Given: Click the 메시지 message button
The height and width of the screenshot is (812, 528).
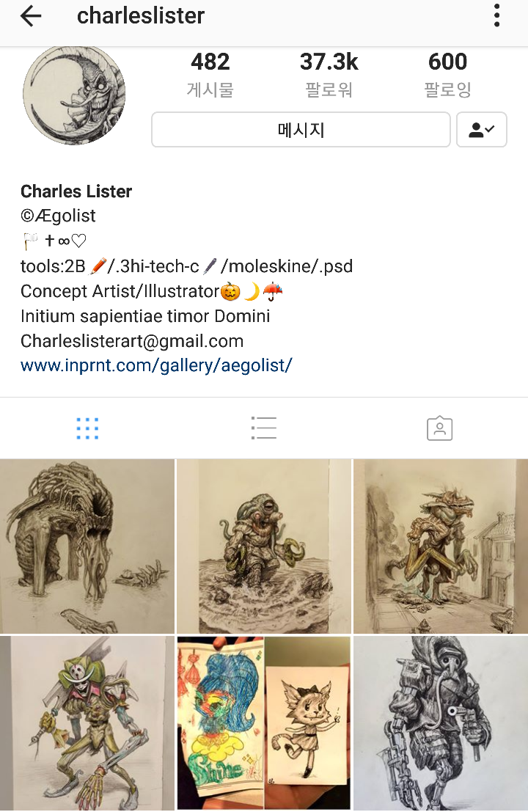Looking at the screenshot, I should click(x=301, y=129).
